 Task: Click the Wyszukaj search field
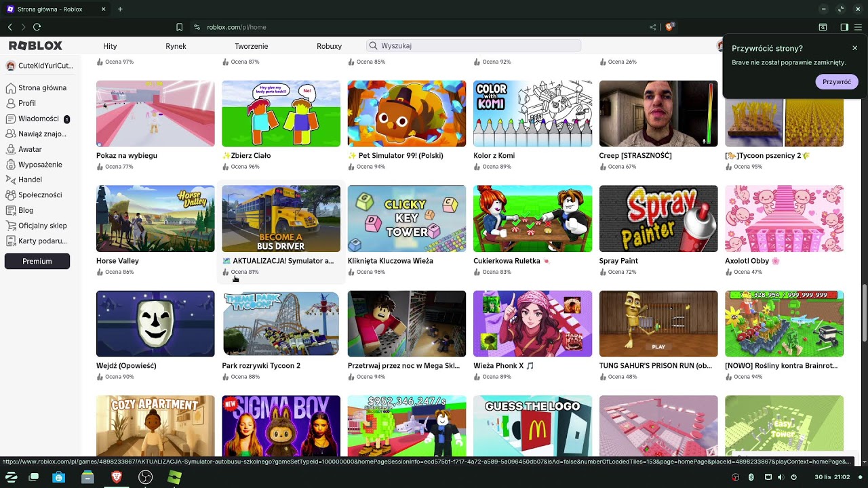click(474, 45)
